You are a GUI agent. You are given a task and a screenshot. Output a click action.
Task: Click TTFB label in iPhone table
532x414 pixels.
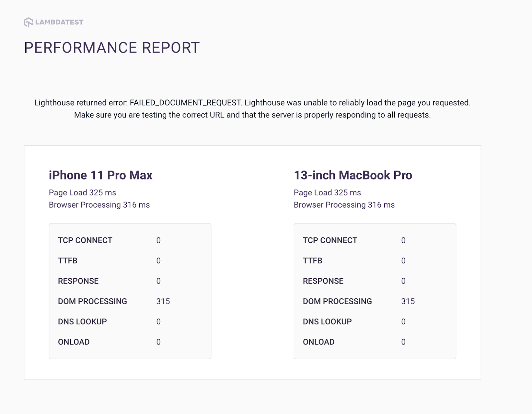click(67, 261)
